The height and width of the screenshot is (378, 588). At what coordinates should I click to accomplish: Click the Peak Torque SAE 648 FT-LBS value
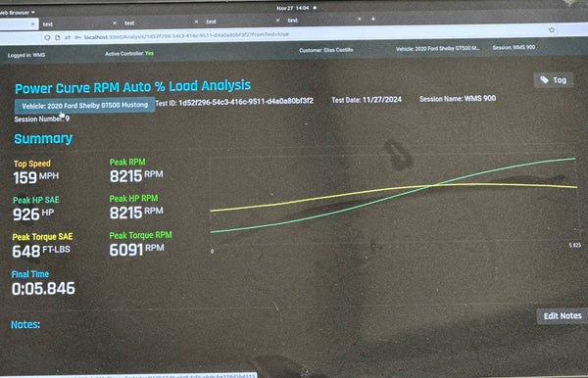(x=41, y=251)
